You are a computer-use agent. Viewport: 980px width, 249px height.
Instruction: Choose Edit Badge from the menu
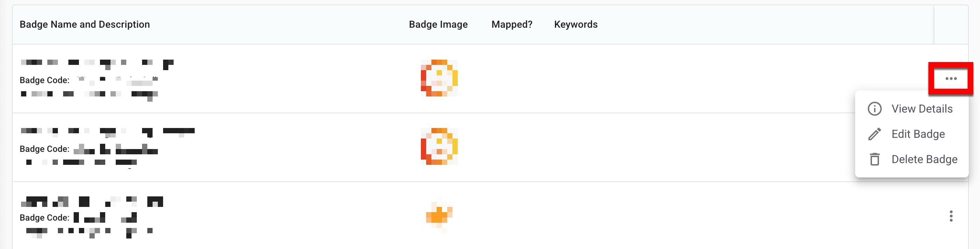pyautogui.click(x=918, y=134)
